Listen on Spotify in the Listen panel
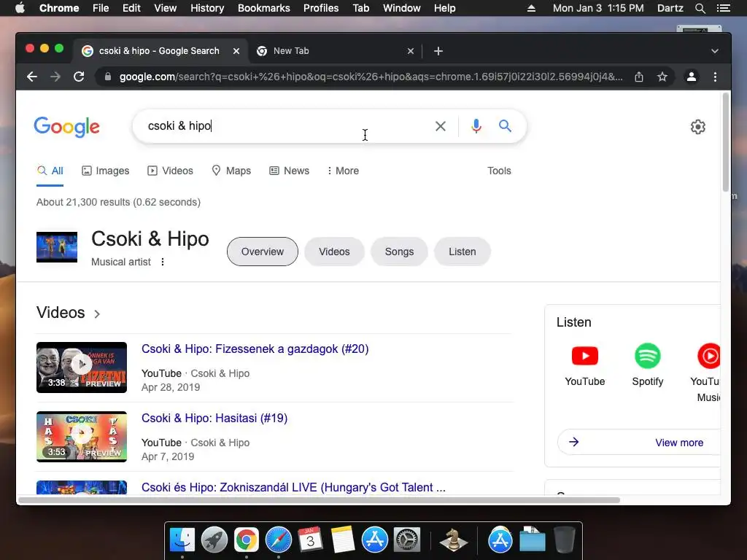The width and height of the screenshot is (747, 560). (648, 365)
